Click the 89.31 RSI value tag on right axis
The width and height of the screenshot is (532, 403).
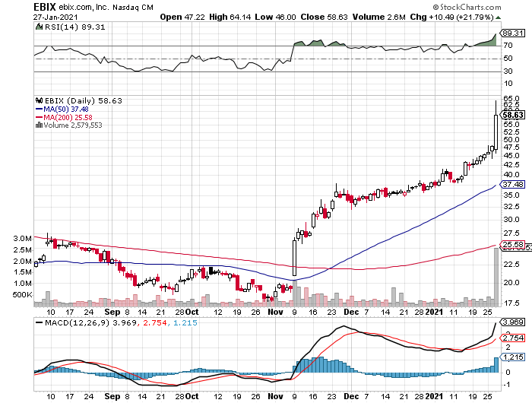coord(513,33)
